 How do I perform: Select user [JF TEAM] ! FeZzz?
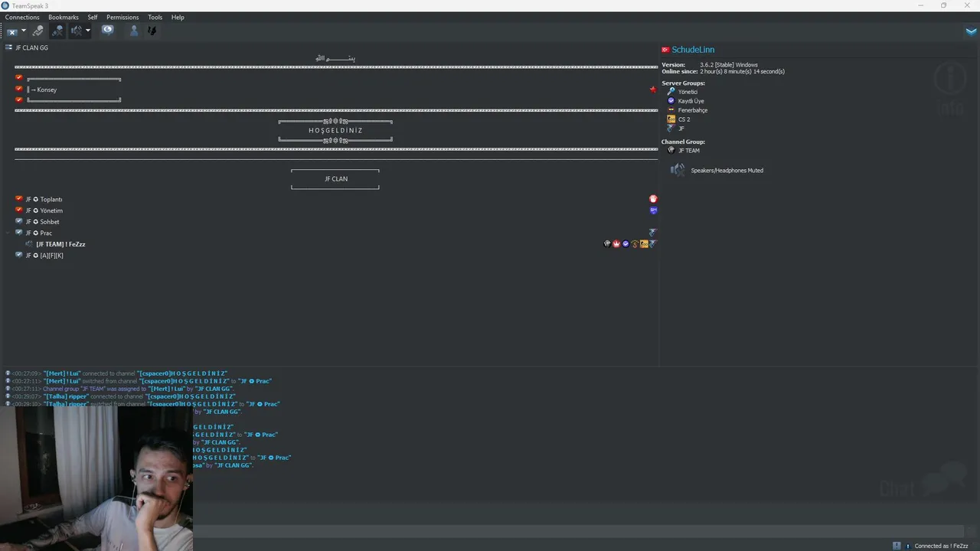(x=60, y=244)
